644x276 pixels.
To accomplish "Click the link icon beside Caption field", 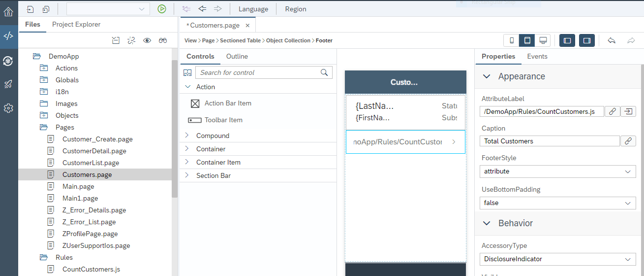I will click(x=628, y=141).
